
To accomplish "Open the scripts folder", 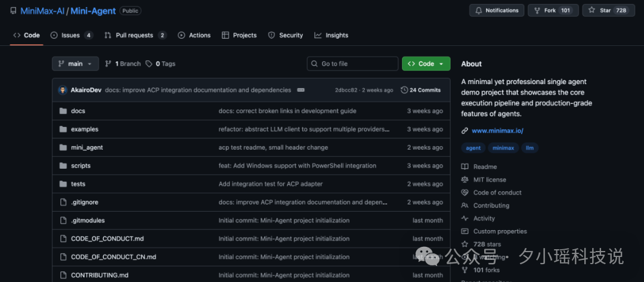I will pos(80,166).
